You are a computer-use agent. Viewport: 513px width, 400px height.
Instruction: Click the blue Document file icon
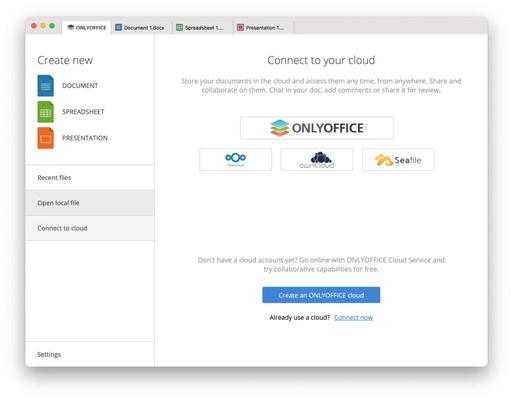pyautogui.click(x=45, y=86)
